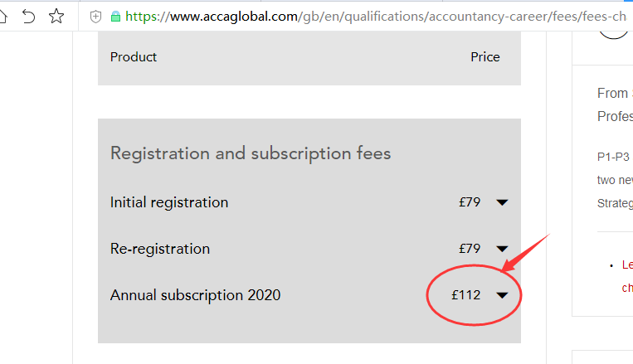Click the shield tracking-protection icon
The width and height of the screenshot is (633, 364).
click(x=95, y=16)
